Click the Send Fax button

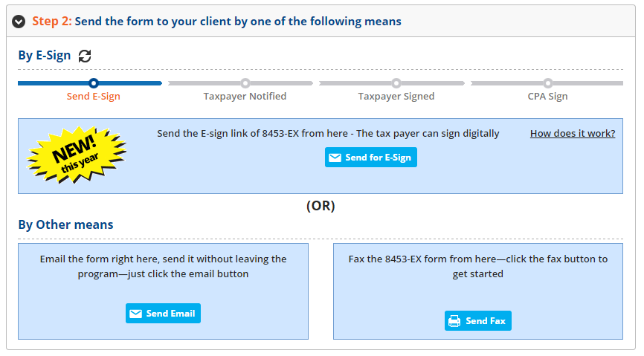click(x=478, y=320)
